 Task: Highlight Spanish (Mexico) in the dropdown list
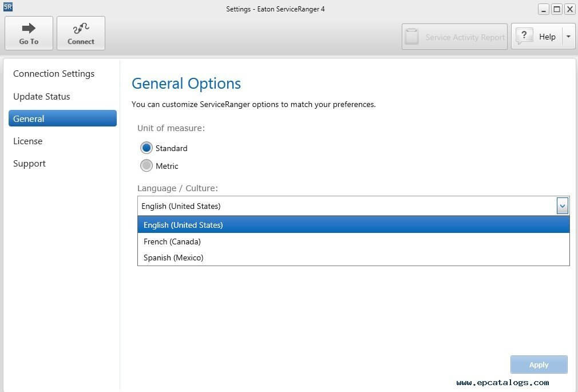pos(173,258)
